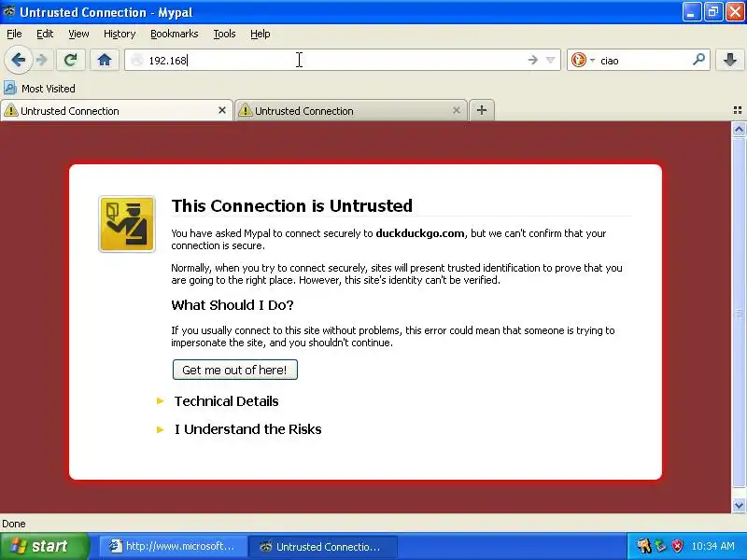Click the 10:34 AM system clock
The image size is (747, 560).
tap(712, 546)
